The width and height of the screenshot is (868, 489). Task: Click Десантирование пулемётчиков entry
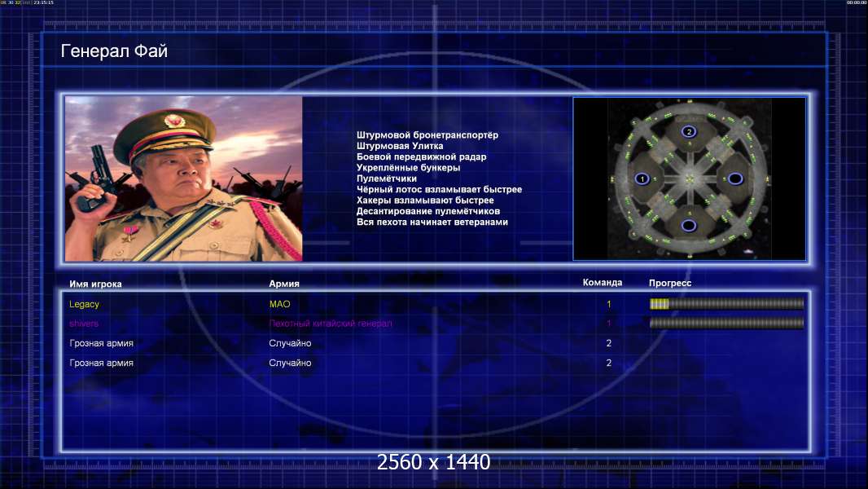428,211
